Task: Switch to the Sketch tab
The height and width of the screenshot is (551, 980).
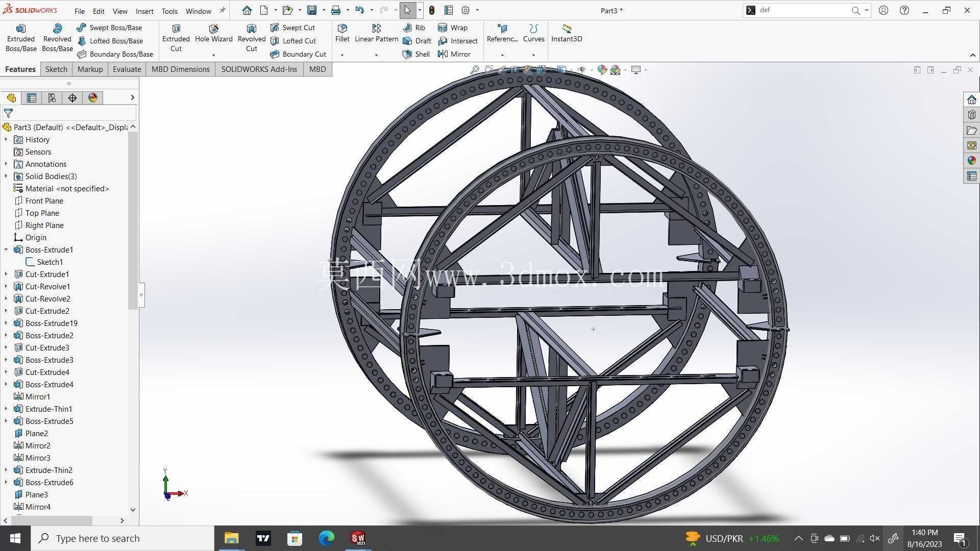Action: pyautogui.click(x=56, y=69)
